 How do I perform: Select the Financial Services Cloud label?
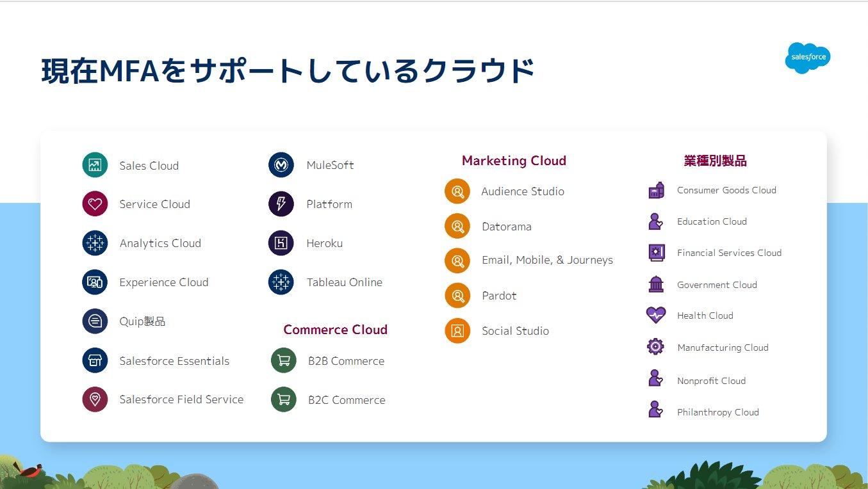tap(729, 253)
